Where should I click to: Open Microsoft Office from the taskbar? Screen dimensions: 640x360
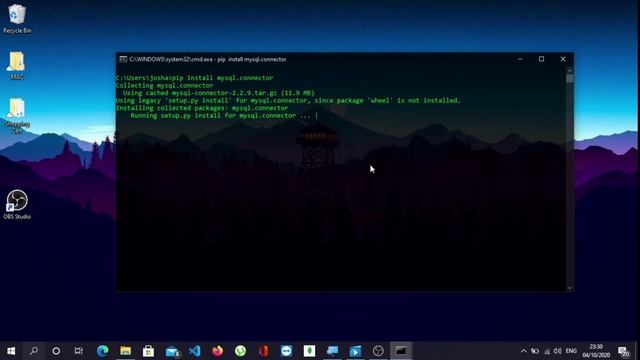click(x=264, y=351)
